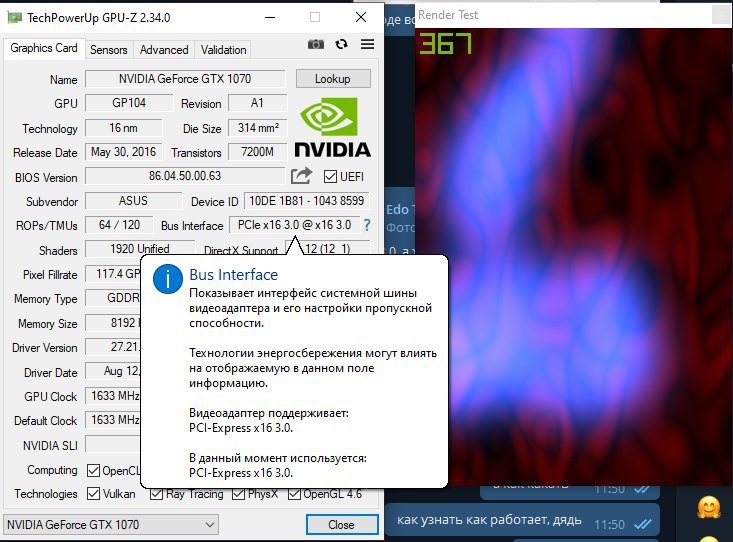The height and width of the screenshot is (542, 733).
Task: Click the Render Test animation area
Action: (x=574, y=257)
